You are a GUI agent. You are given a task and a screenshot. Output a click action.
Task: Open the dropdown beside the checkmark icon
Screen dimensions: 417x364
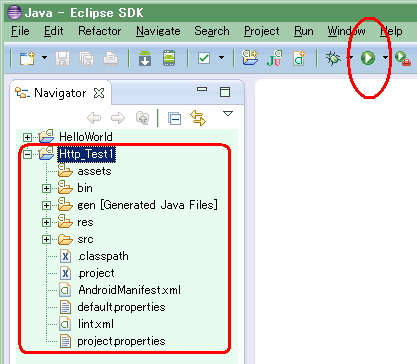tap(221, 58)
